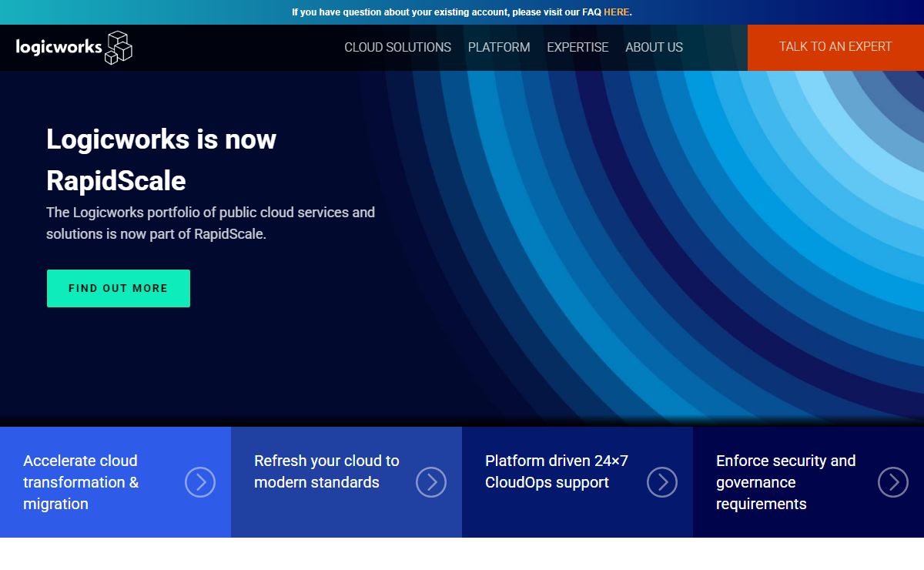Image resolution: width=924 pixels, height=570 pixels.
Task: Open the Platform menu
Action: pos(499,47)
